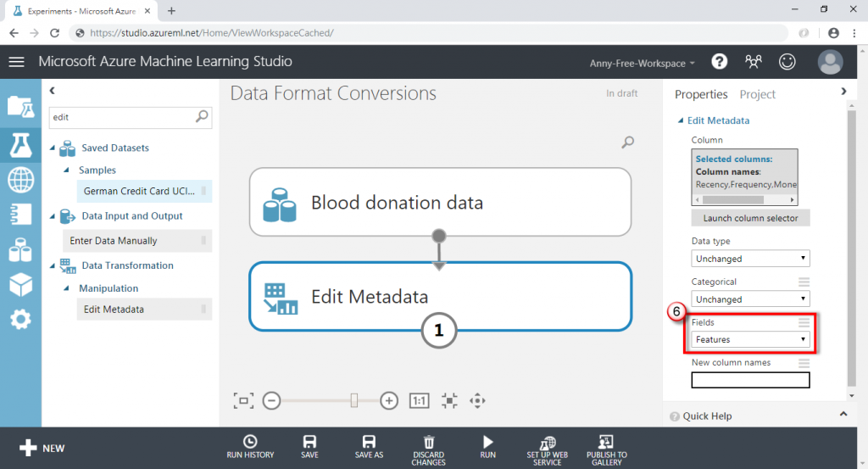Click Save As in bottom bar
This screenshot has width=868, height=469.
pos(369,447)
